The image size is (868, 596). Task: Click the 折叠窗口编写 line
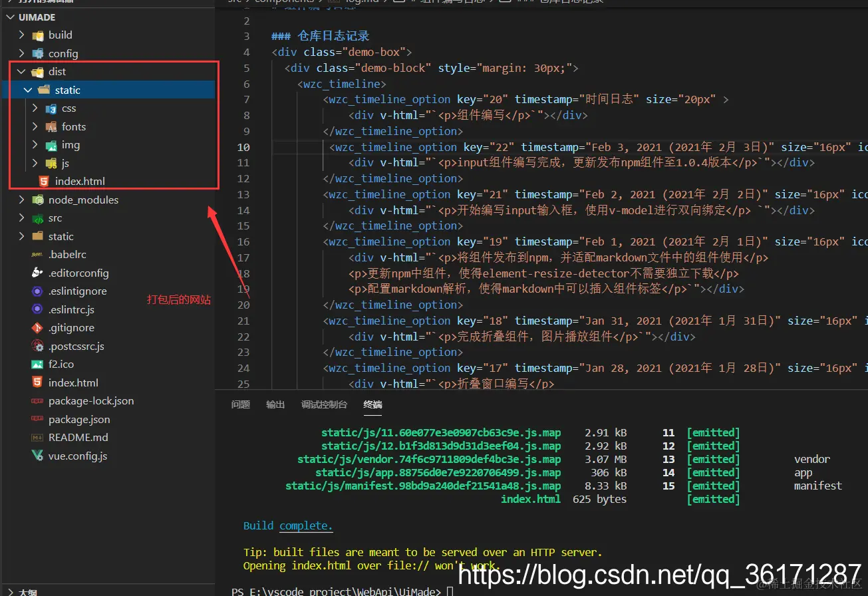click(x=452, y=384)
